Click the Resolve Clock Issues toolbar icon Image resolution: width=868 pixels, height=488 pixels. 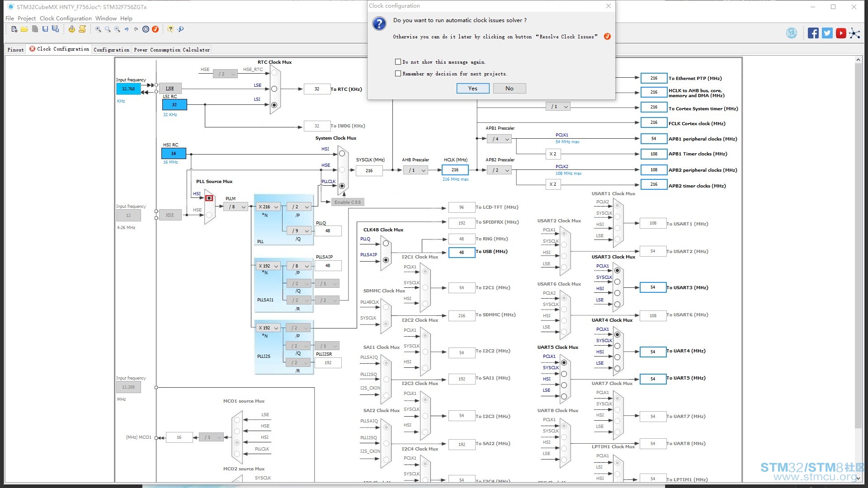pos(155,29)
